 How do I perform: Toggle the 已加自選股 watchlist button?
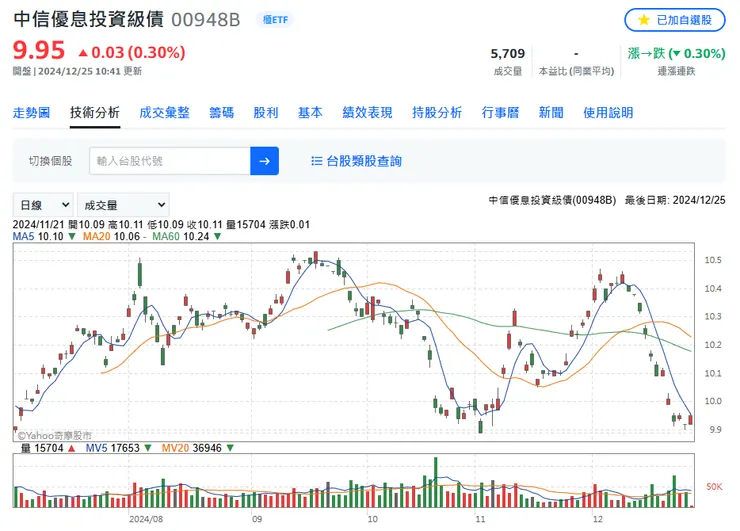(674, 20)
